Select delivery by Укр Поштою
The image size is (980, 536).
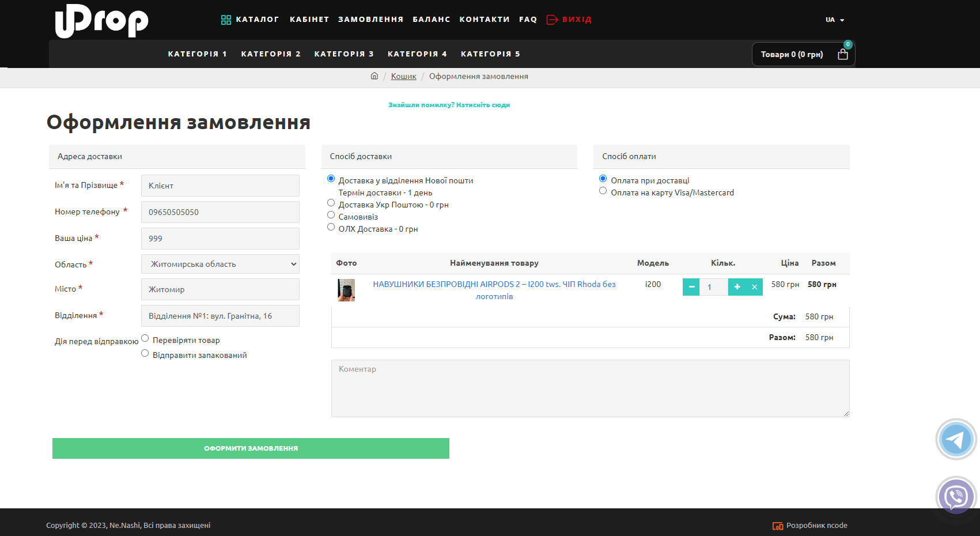pos(331,203)
